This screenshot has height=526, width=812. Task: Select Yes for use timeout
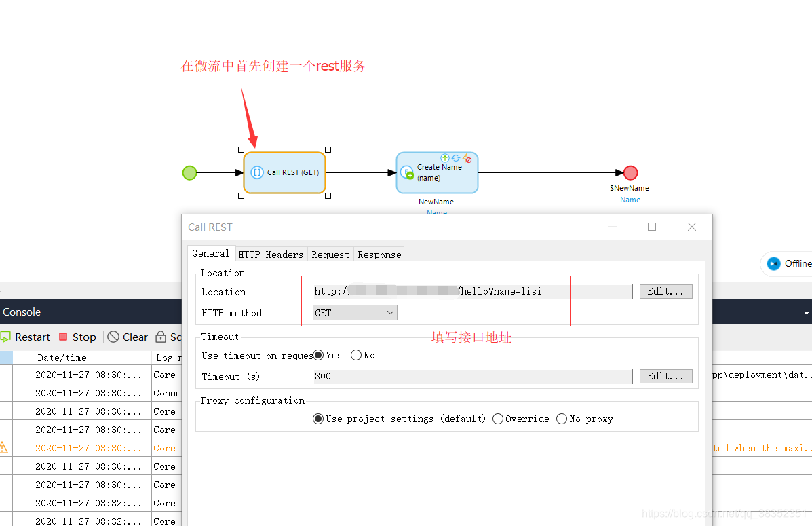(x=318, y=355)
